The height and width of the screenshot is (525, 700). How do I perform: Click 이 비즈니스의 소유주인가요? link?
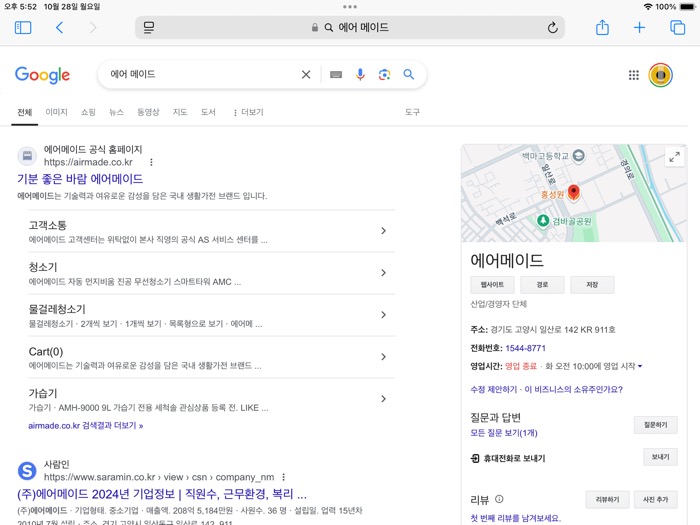(574, 389)
